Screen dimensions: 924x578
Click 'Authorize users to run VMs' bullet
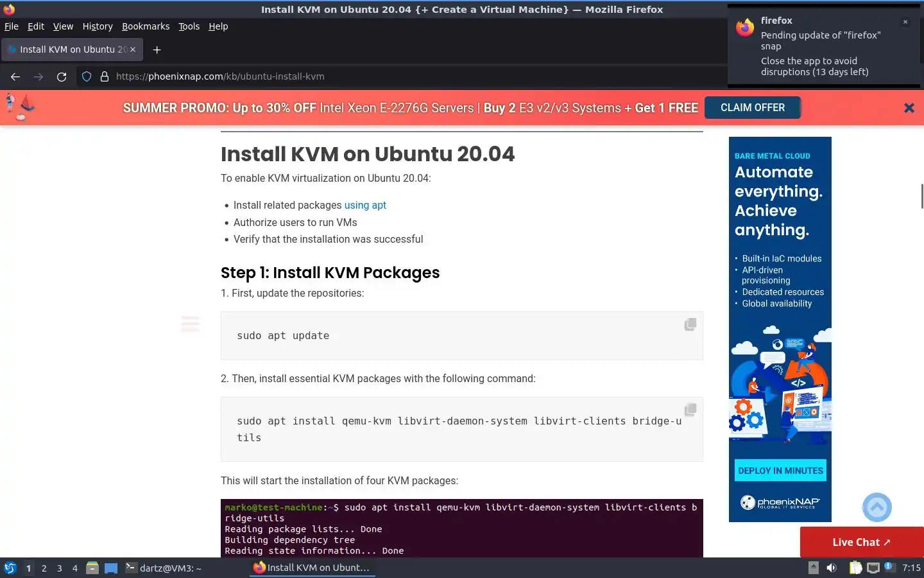(295, 222)
